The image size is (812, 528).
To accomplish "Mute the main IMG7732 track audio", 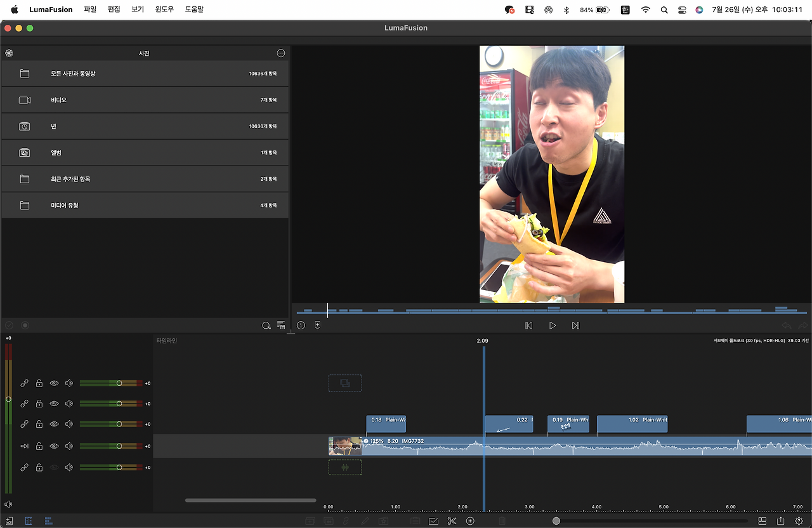I will coord(69,446).
